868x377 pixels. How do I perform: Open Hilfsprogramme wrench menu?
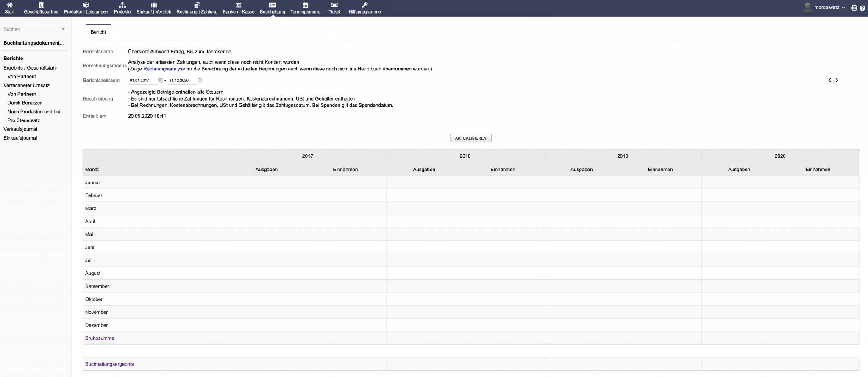pos(364,8)
